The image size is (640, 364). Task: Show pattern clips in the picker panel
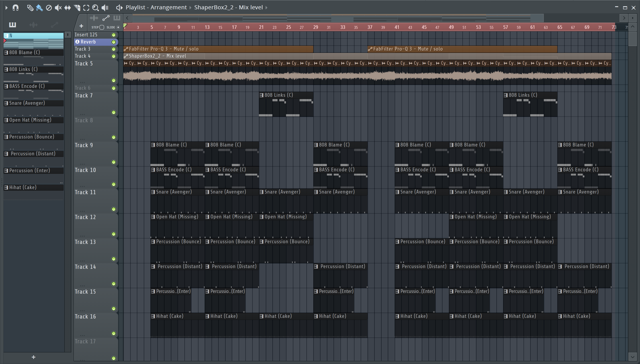point(12,24)
